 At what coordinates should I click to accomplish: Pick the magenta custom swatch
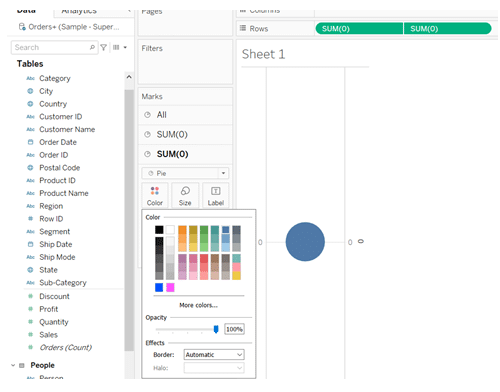pos(170,287)
